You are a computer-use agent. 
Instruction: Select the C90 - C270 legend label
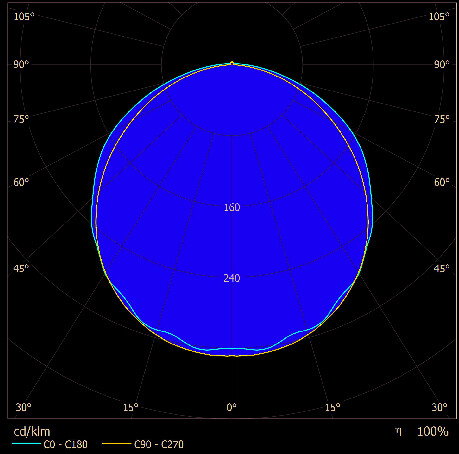click(159, 444)
